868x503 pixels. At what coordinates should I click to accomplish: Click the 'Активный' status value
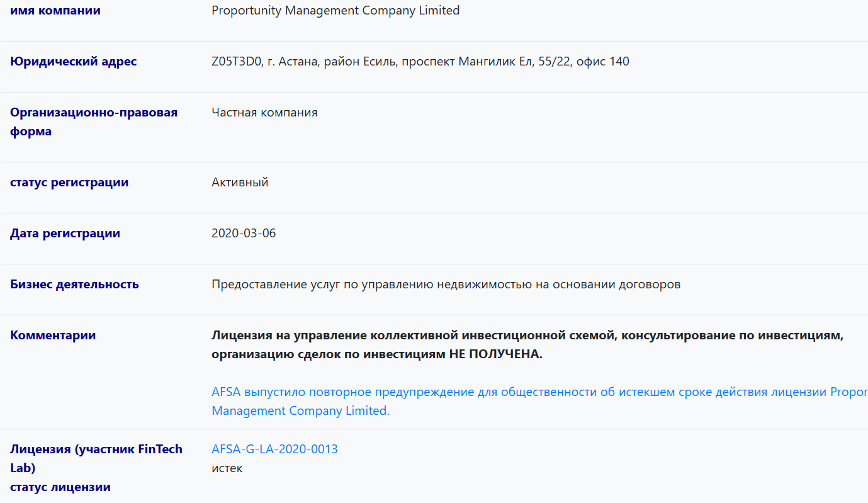point(240,183)
